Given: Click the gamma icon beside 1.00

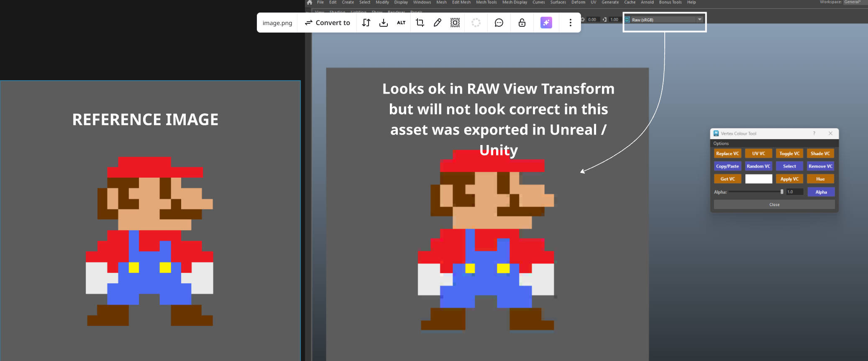Looking at the screenshot, I should click(604, 20).
